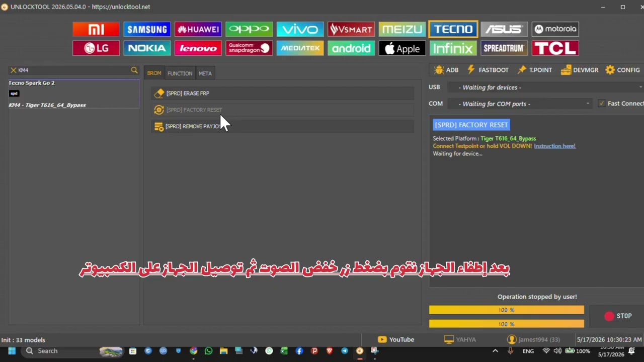Open DEVMGR device manager
Viewport: 644px width, 362px height.
pyautogui.click(x=580, y=70)
